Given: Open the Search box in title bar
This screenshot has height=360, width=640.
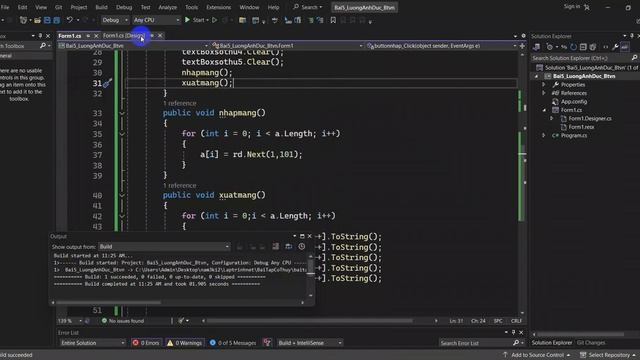Looking at the screenshot, I should [308, 7].
